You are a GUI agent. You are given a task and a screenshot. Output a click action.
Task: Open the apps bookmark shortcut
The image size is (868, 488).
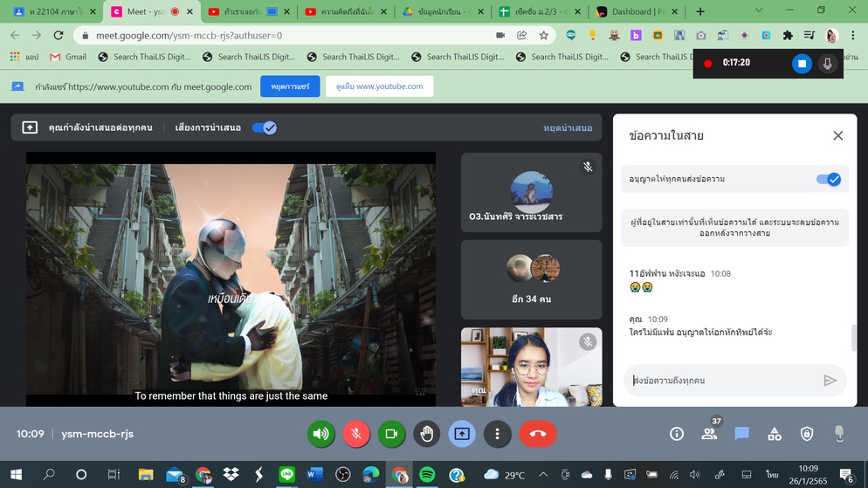click(24, 57)
